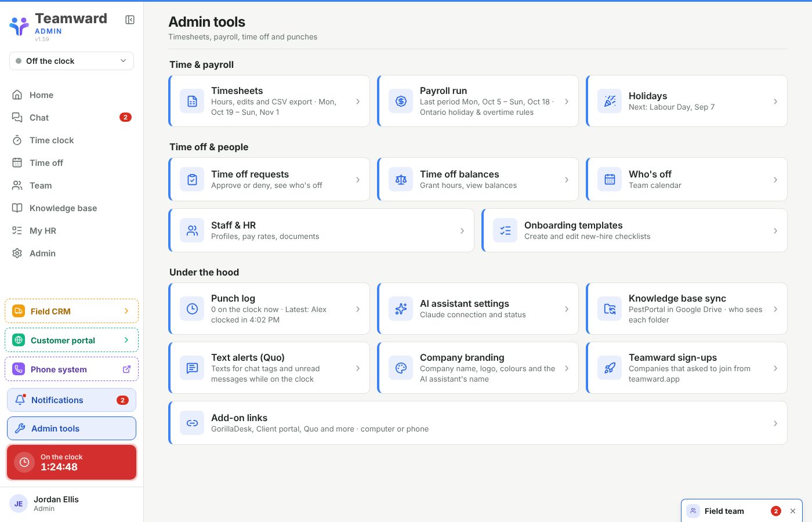The image size is (812, 522).
Task: Click the red On the clock timer button
Action: (x=71, y=462)
